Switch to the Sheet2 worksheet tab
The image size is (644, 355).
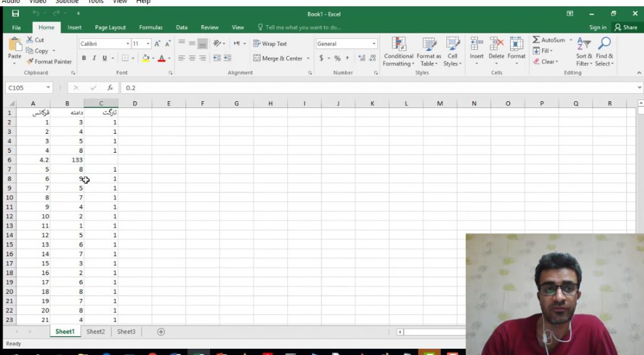tap(96, 332)
